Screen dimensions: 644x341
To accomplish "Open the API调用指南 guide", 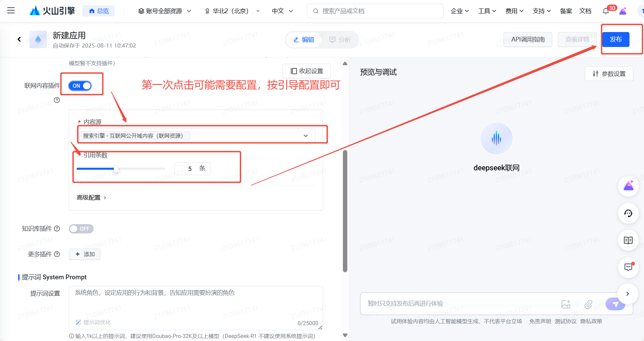I will [x=528, y=39].
